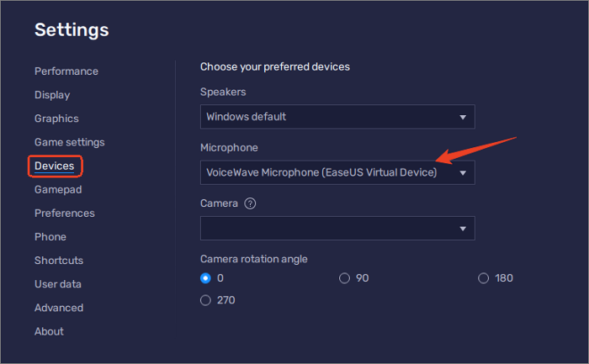Go to Advanced settings
Image resolution: width=589 pixels, height=364 pixels.
[x=59, y=308]
